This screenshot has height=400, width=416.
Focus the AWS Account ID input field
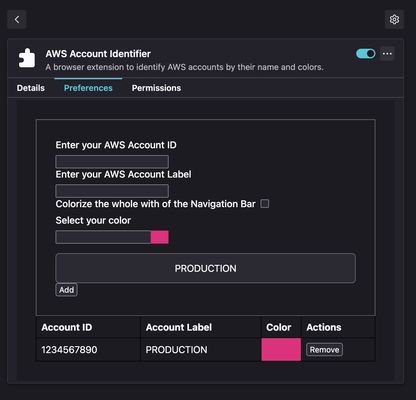click(x=112, y=162)
